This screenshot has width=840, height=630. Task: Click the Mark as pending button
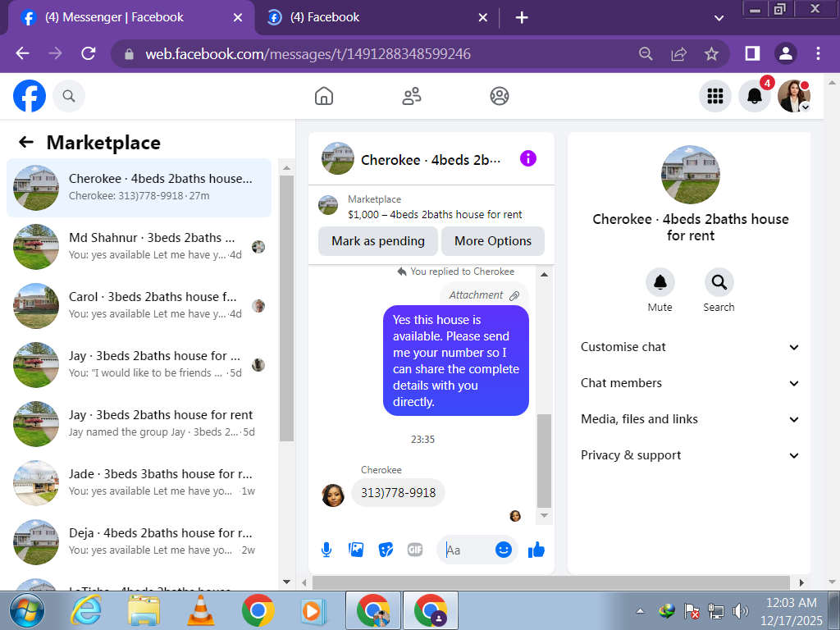pos(377,241)
